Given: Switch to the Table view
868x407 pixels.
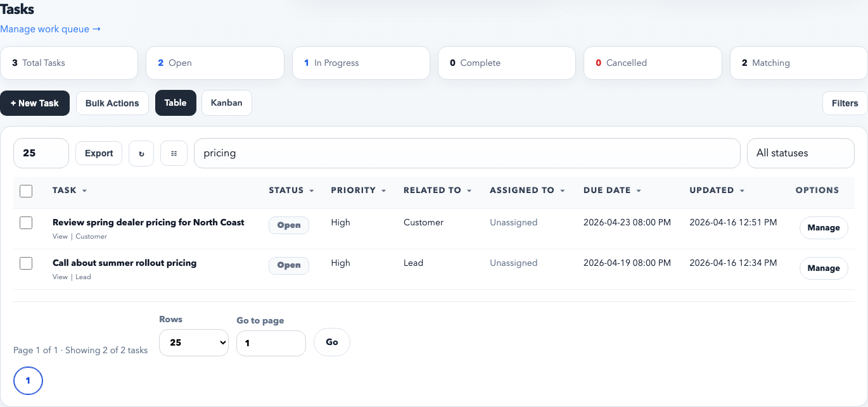Looking at the screenshot, I should 176,103.
